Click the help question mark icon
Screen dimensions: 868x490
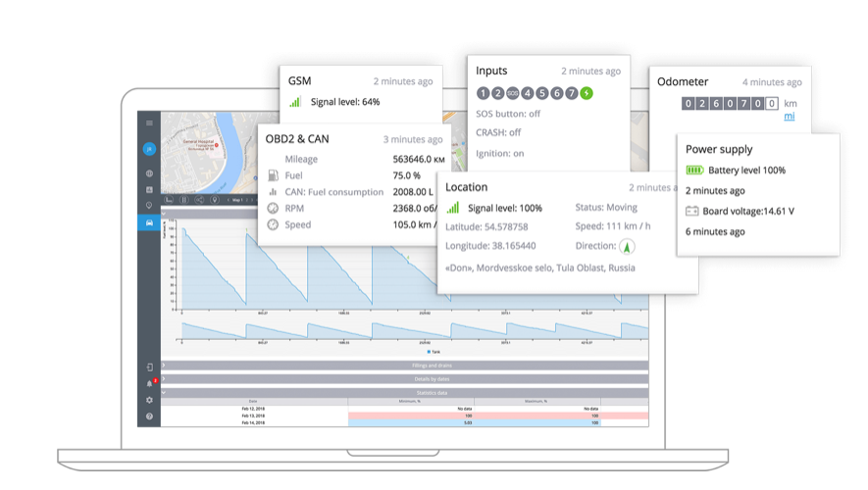tap(149, 416)
